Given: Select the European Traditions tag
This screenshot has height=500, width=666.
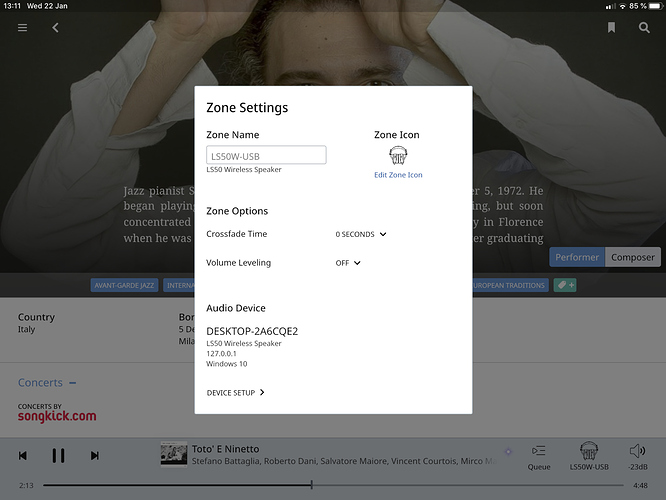Looking at the screenshot, I should (511, 285).
